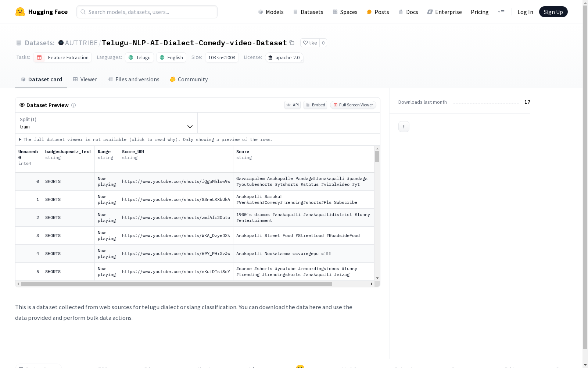Click the Log In link
Image resolution: width=588 pixels, height=368 pixels.
pyautogui.click(x=525, y=12)
